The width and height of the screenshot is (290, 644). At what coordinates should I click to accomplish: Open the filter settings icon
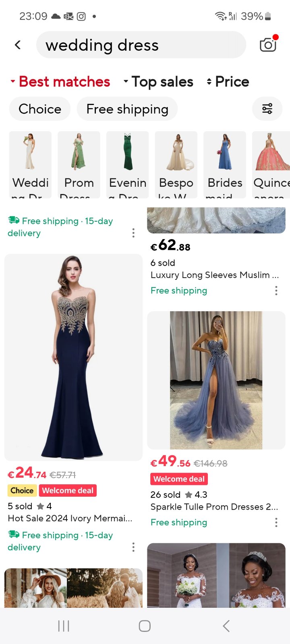pos(267,109)
